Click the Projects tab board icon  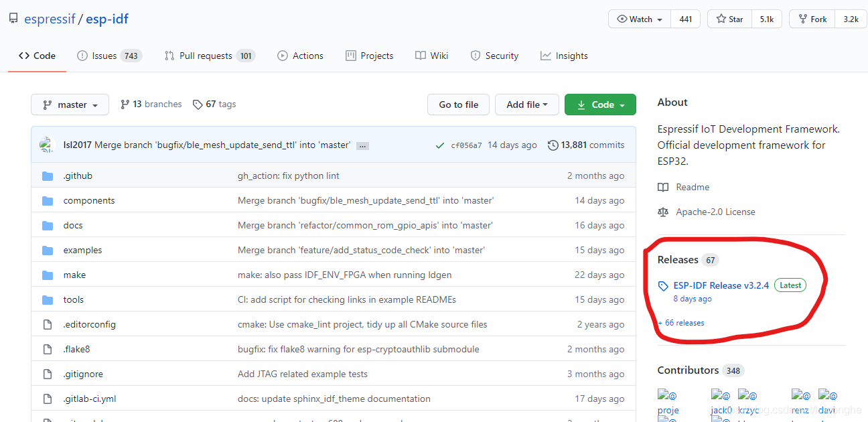coord(350,56)
